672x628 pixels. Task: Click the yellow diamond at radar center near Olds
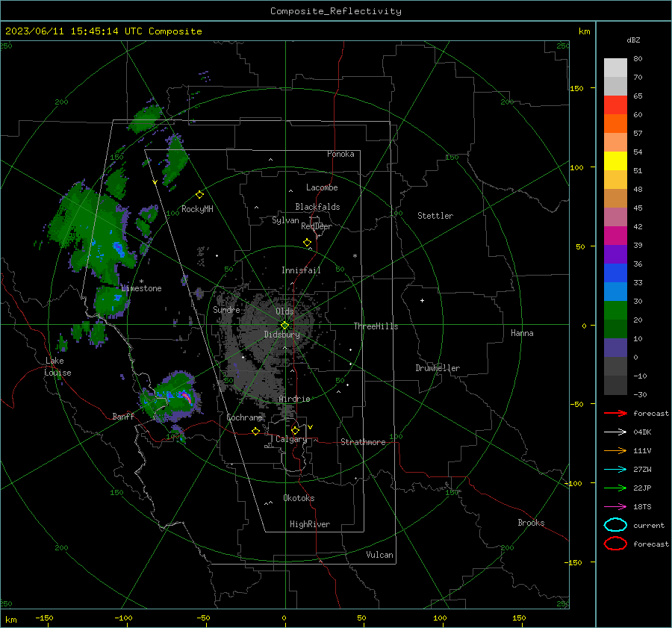(x=285, y=326)
